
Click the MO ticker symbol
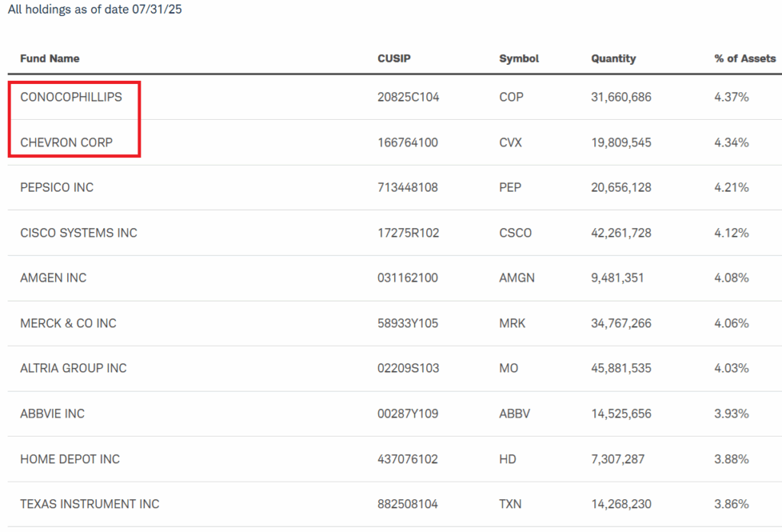[509, 368]
